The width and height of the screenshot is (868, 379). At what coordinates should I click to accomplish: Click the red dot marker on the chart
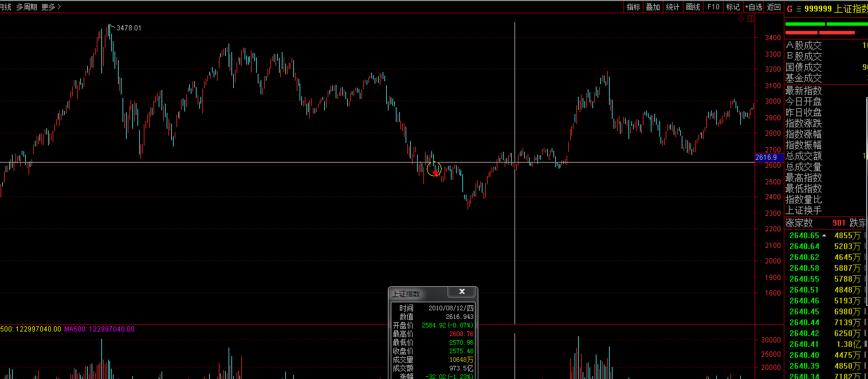click(x=435, y=173)
